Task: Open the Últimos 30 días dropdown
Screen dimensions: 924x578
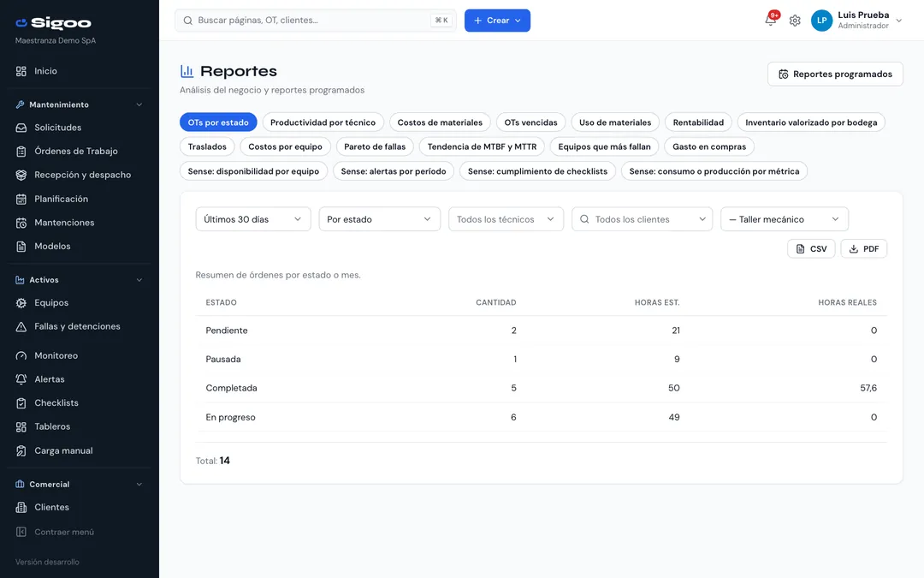Action: 252,219
